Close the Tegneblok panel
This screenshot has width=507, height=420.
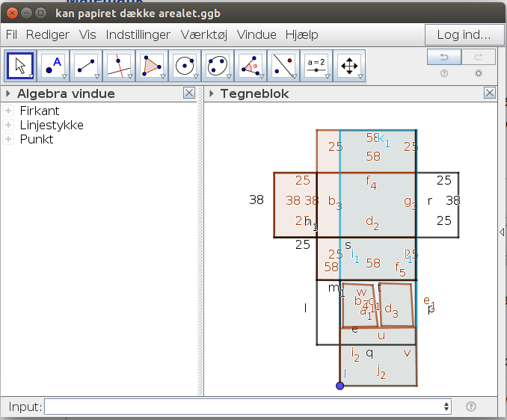click(490, 93)
